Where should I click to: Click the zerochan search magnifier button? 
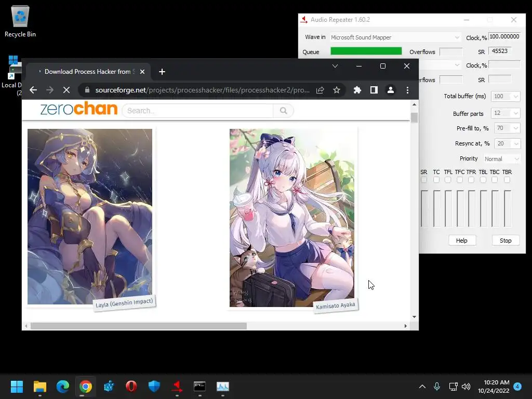[x=283, y=111]
